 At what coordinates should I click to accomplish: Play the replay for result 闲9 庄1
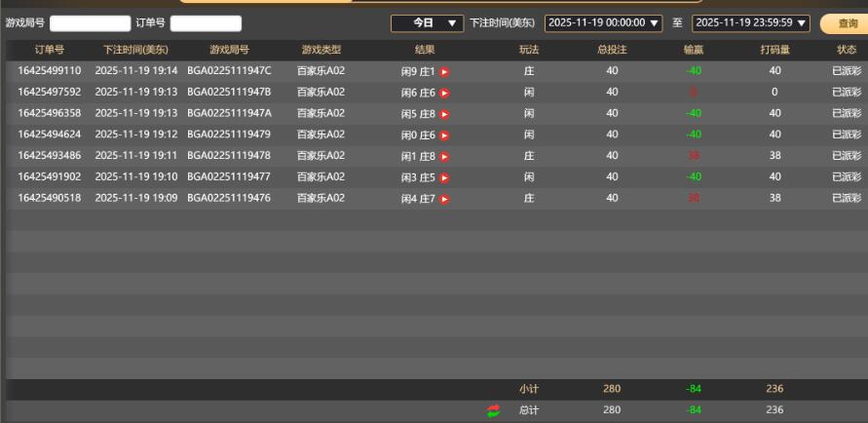(x=444, y=71)
